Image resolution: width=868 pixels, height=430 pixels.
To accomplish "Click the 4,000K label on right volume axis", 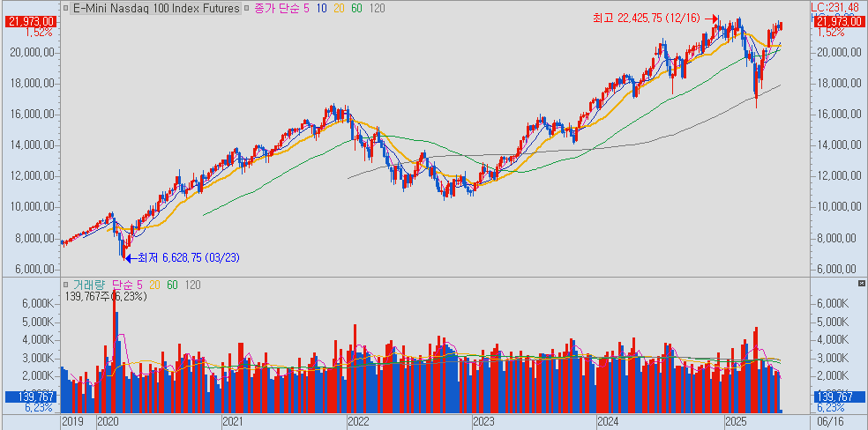I will [833, 340].
